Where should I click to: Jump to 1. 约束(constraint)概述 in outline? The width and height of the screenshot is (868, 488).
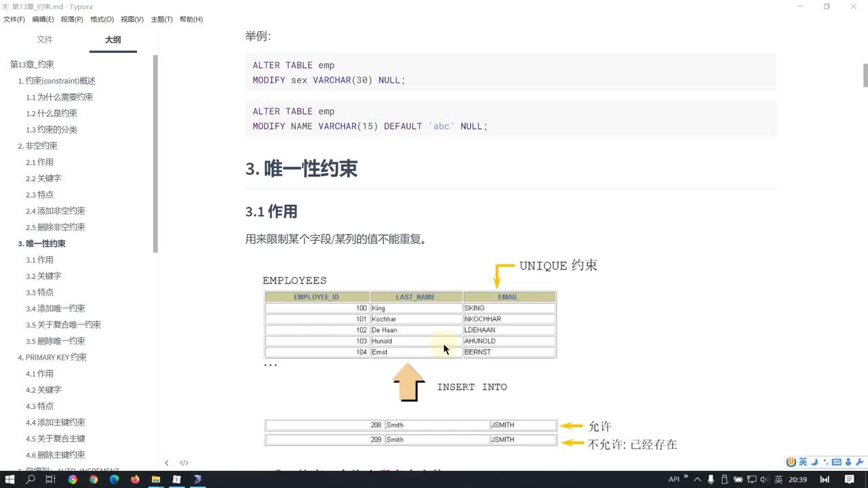(x=57, y=81)
